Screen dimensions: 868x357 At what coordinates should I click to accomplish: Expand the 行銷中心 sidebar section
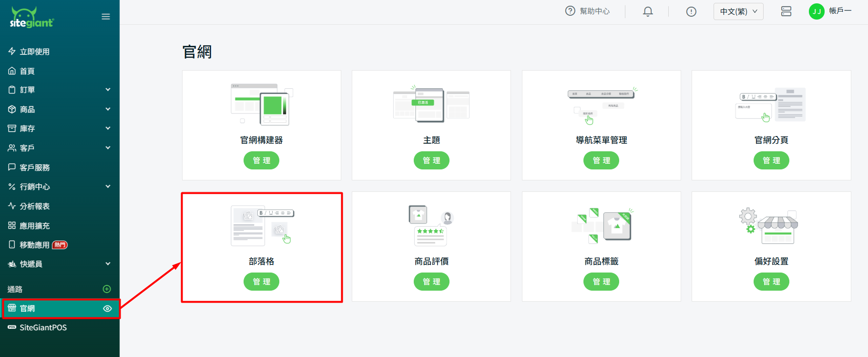(60, 187)
